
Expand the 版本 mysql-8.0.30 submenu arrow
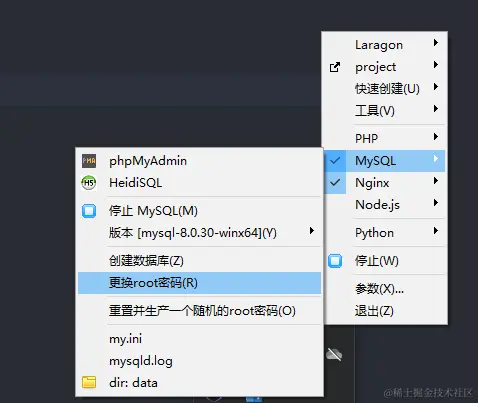coord(312,231)
